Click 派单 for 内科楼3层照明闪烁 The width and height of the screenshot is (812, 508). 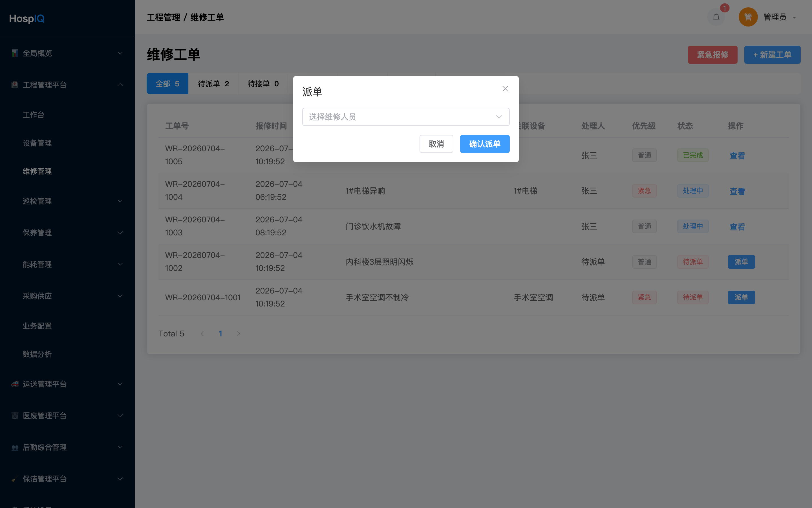[x=741, y=262]
